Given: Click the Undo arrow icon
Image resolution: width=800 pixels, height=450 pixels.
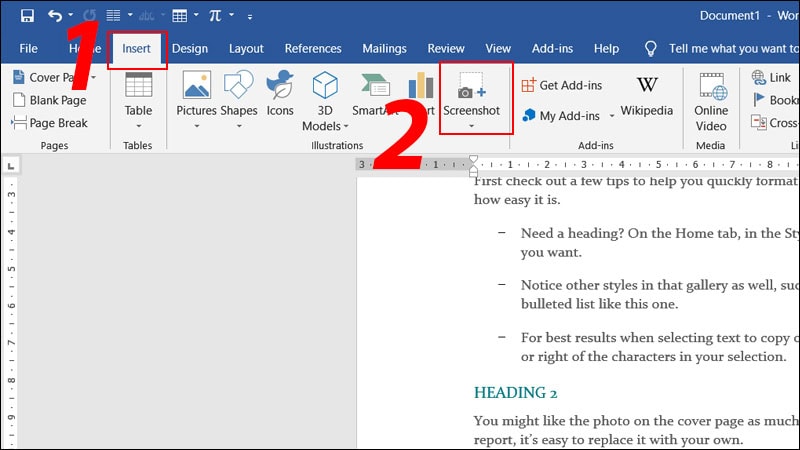Looking at the screenshot, I should (x=55, y=16).
